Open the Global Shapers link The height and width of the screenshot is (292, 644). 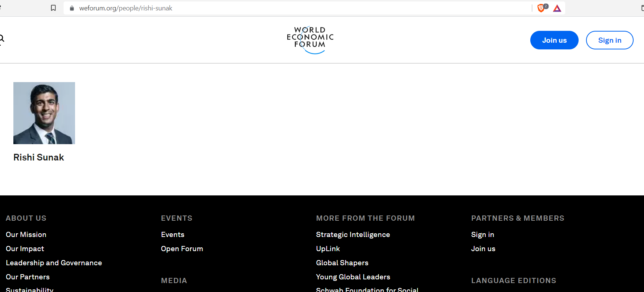(342, 263)
